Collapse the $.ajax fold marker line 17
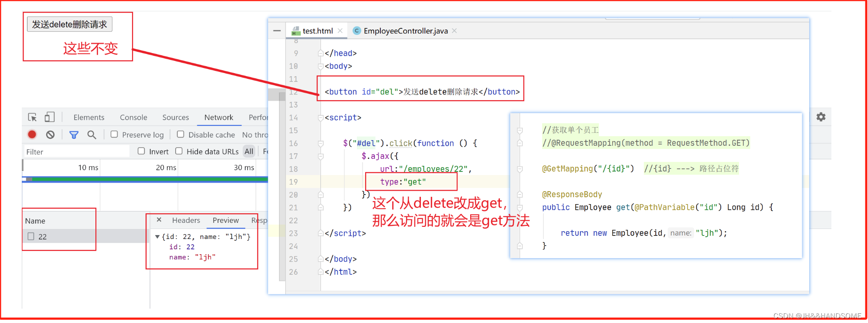868x323 pixels. coord(321,156)
